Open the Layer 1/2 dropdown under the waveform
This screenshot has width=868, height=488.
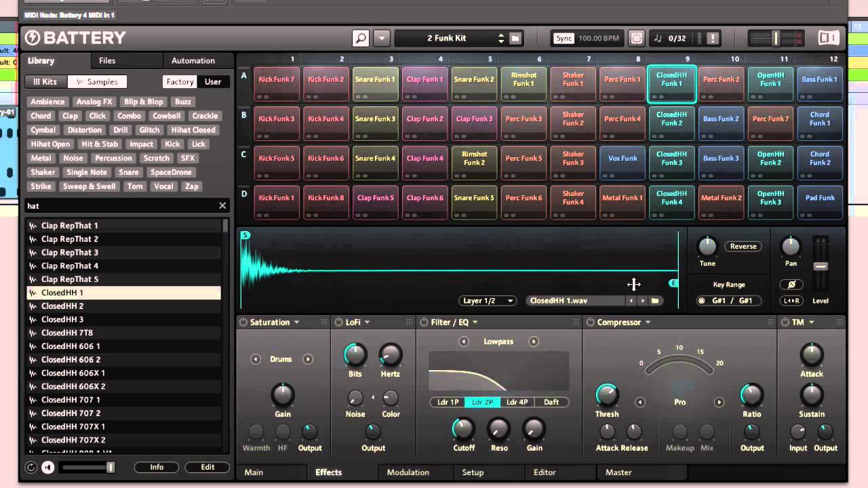point(487,300)
